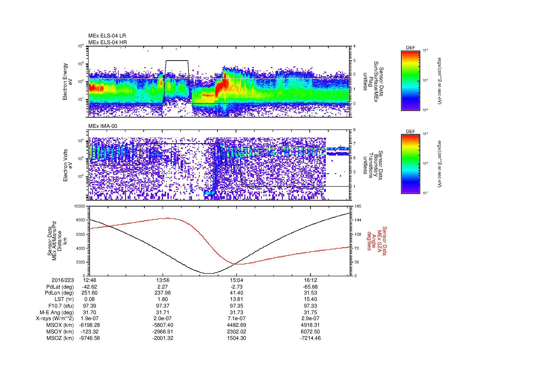Click the MSOZ value '-7214.46'
The height and width of the screenshot is (392, 555).
click(x=310, y=338)
